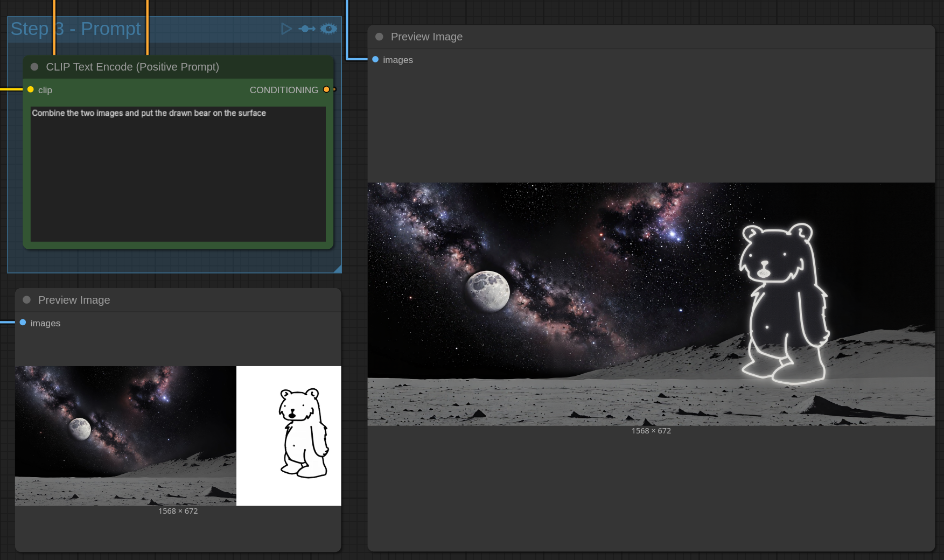Toggle the eye icon in Step 3 group header
The height and width of the screenshot is (560, 944).
[328, 29]
